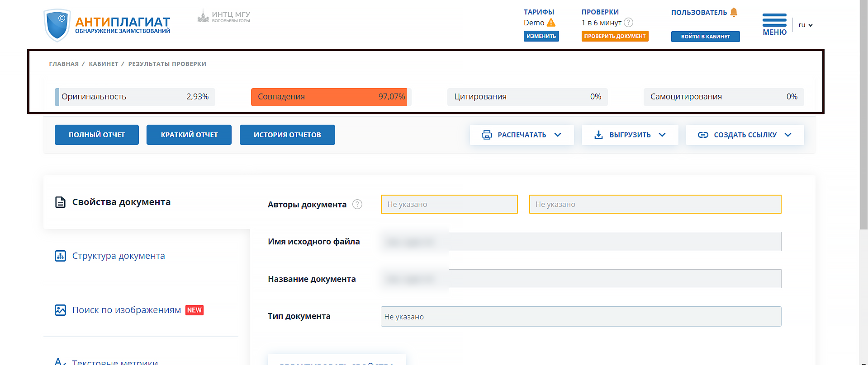Expand the Выгрузить dropdown arrow
This screenshot has width=868, height=365.
click(x=662, y=135)
